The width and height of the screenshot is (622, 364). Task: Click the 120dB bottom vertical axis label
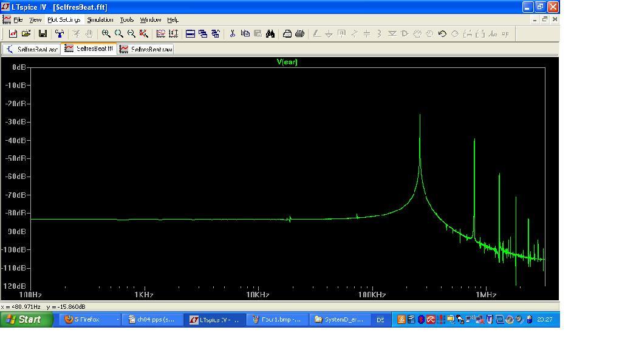click(16, 286)
